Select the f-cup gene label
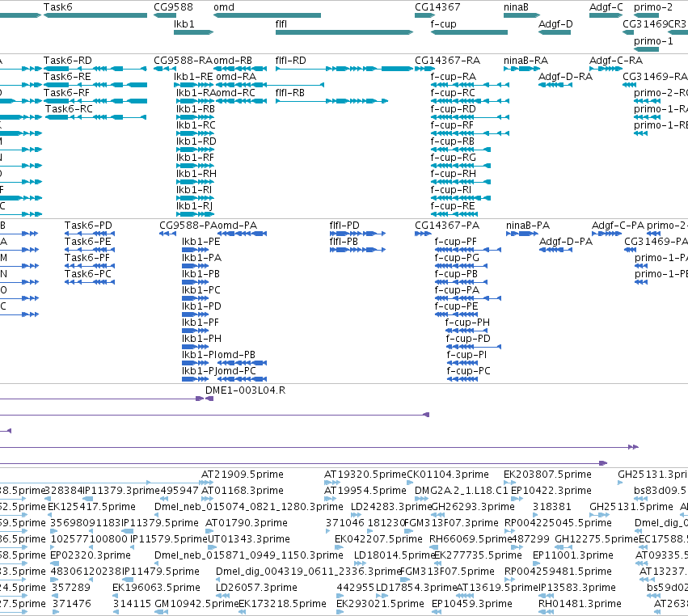This screenshot has width=688, height=616. click(x=443, y=24)
